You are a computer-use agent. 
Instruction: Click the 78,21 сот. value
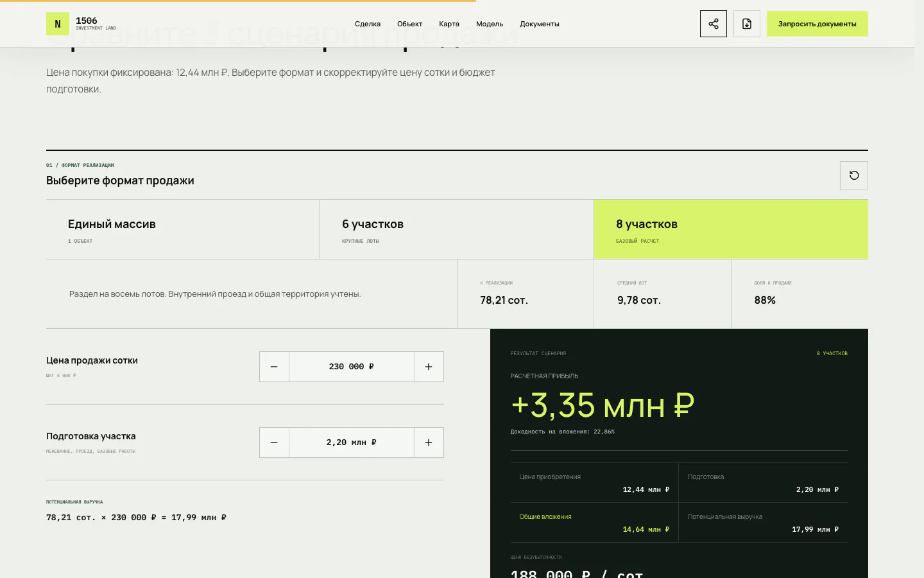tap(504, 300)
